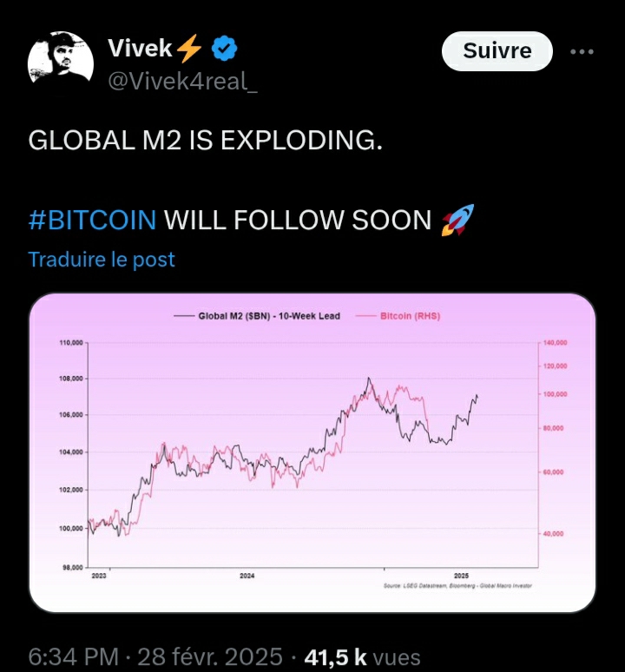625x672 pixels.
Task: Click the rocket emoji in the post
Action: pyautogui.click(x=458, y=220)
